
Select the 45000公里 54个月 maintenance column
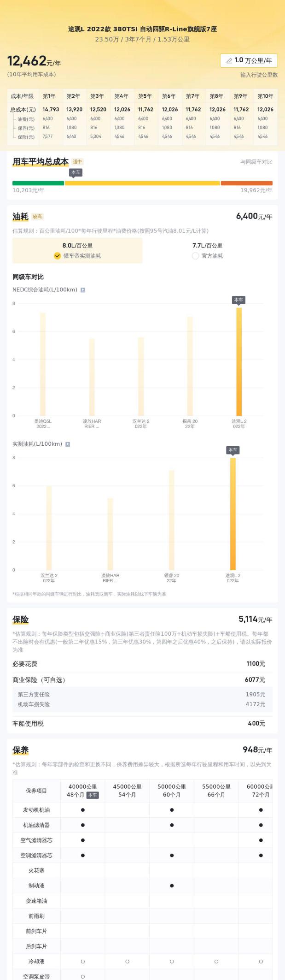tap(127, 791)
